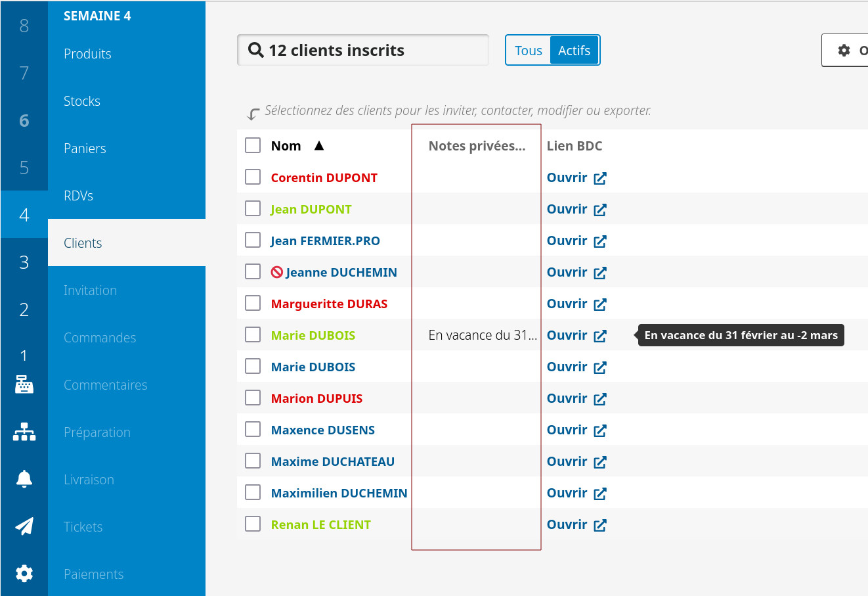Open settings gear icon in left sidebar

coord(24,574)
